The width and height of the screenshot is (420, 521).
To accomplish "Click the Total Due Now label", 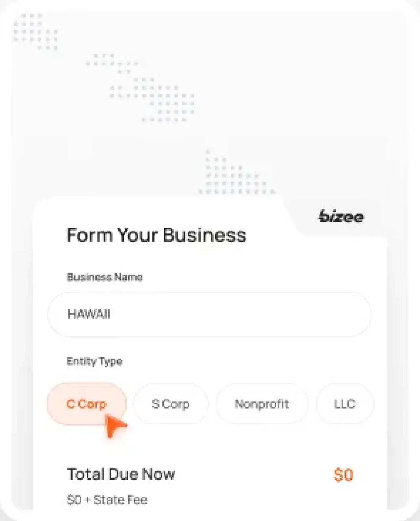I will click(121, 474).
